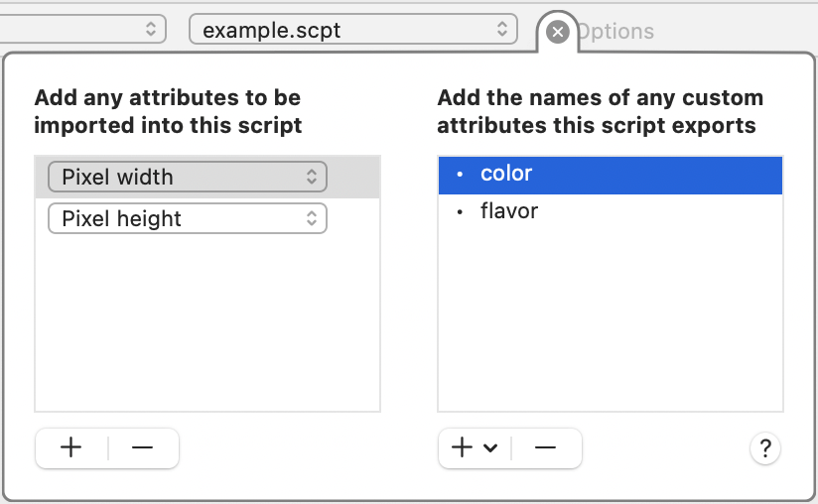The width and height of the screenshot is (818, 504).
Task: Open the Pixel width attribute dropdown
Action: (188, 177)
